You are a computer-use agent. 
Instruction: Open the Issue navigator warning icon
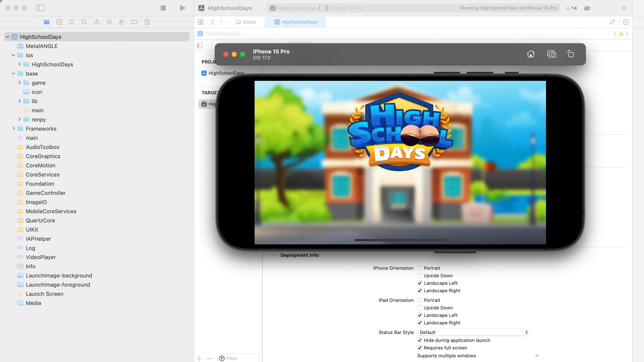click(97, 22)
